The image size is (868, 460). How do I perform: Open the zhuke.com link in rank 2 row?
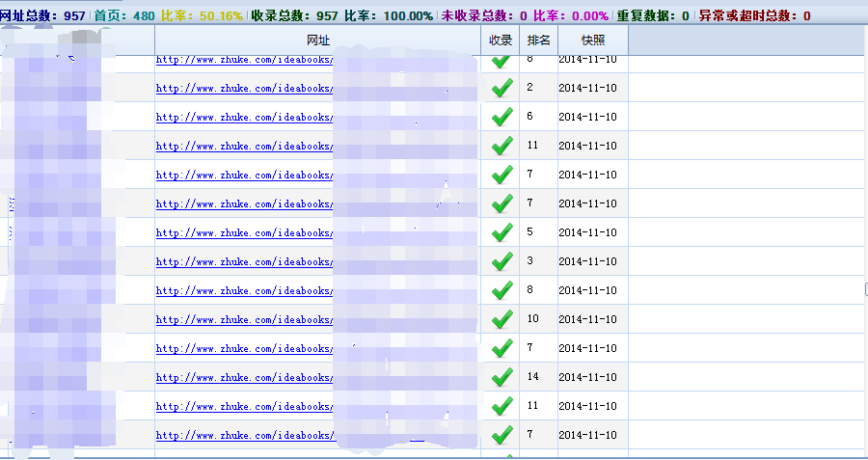[x=244, y=89]
